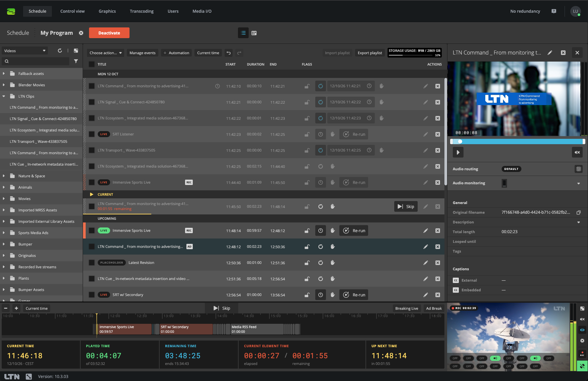The width and height of the screenshot is (588, 381).
Task: Switch to list view of schedule
Action: click(243, 33)
